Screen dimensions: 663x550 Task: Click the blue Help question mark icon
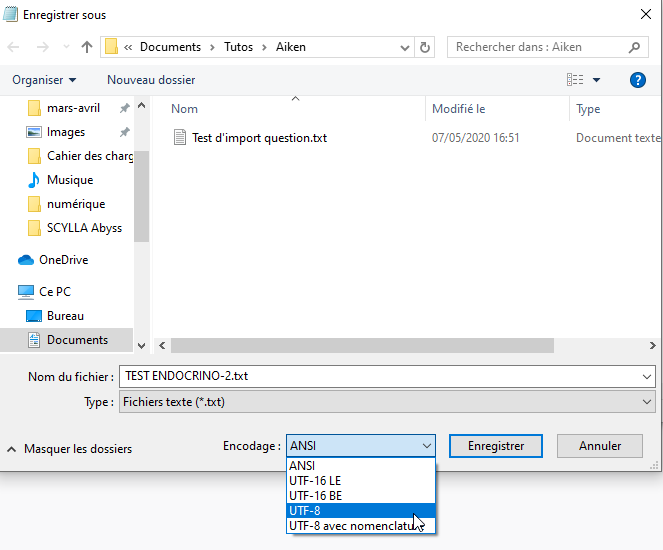638,80
